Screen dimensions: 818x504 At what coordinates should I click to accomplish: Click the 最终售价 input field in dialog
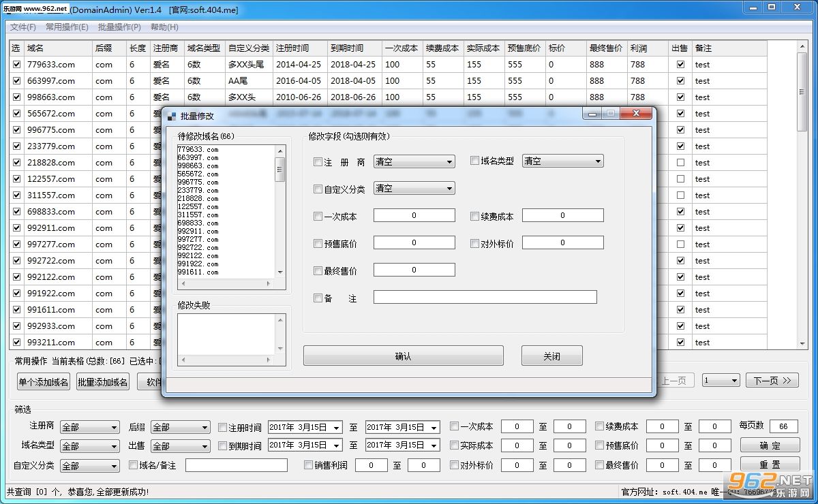click(414, 270)
